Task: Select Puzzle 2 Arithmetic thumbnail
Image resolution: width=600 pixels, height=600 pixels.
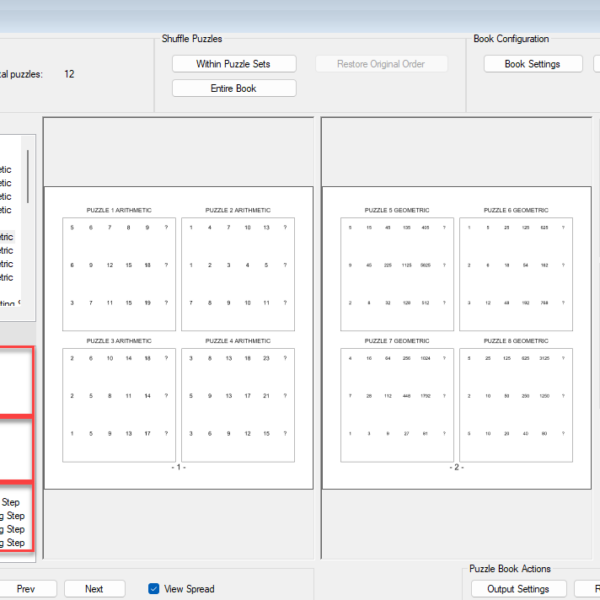Action: tap(238, 274)
